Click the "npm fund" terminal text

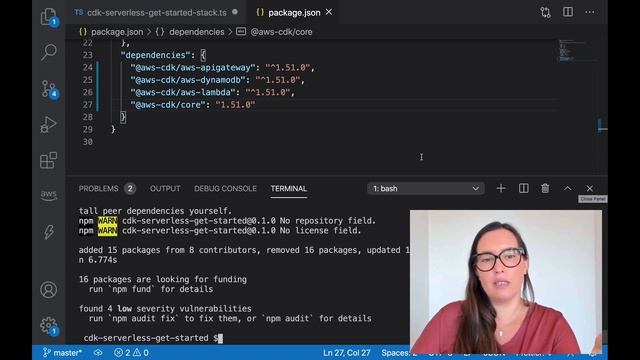[131, 289]
